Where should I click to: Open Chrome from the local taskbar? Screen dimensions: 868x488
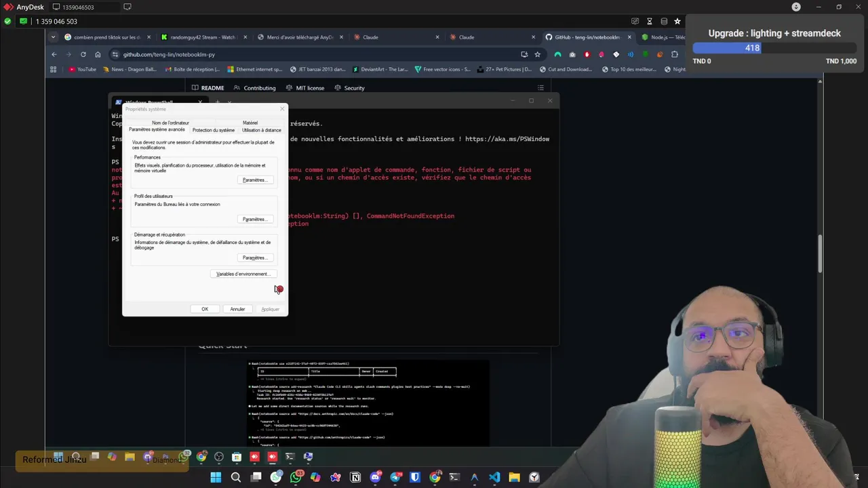coord(435,477)
